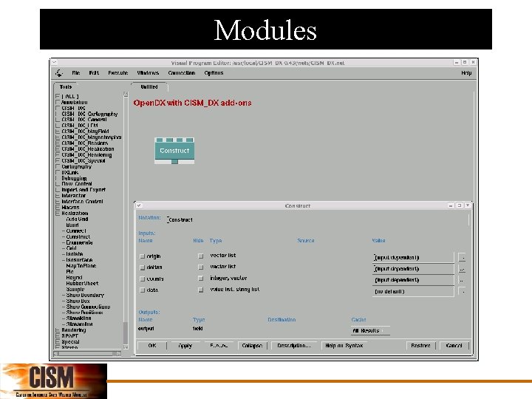Viewport: 532px width, 399px height.
Task: Click the data value field showing no default
Action: click(x=413, y=291)
